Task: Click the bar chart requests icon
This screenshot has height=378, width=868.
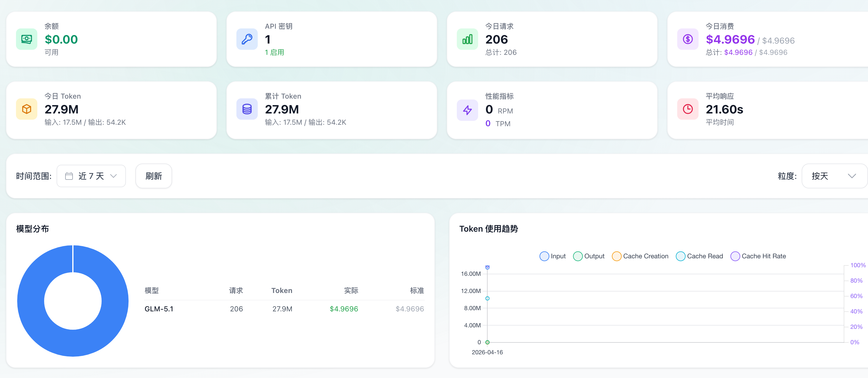Action: pyautogui.click(x=467, y=39)
